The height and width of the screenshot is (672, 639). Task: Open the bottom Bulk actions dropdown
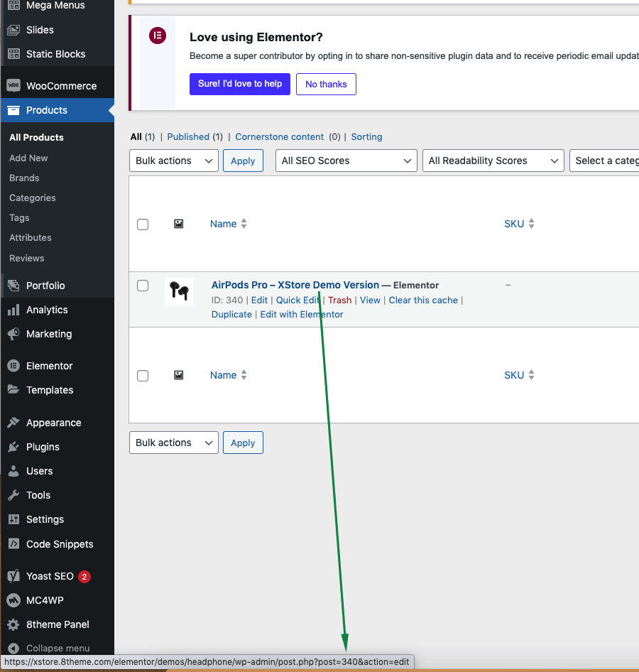[174, 443]
